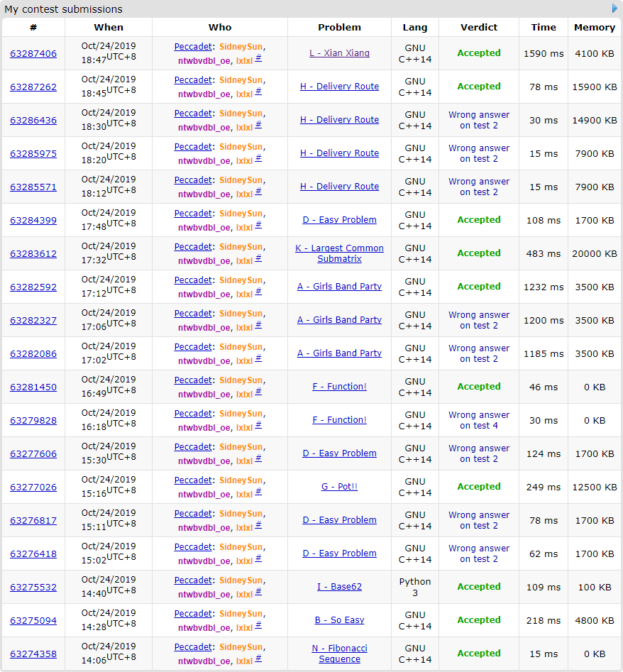Open problem B - So Easy

point(339,620)
